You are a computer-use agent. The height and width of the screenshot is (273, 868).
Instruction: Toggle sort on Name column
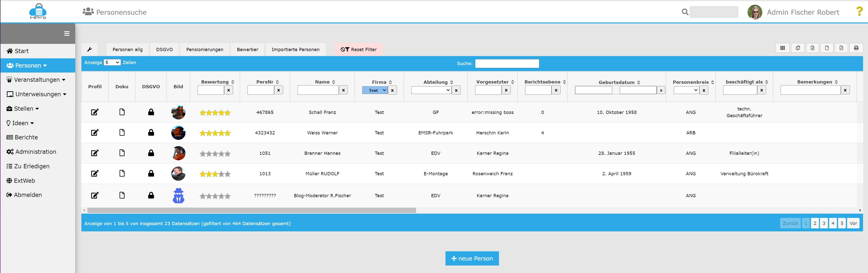(333, 82)
